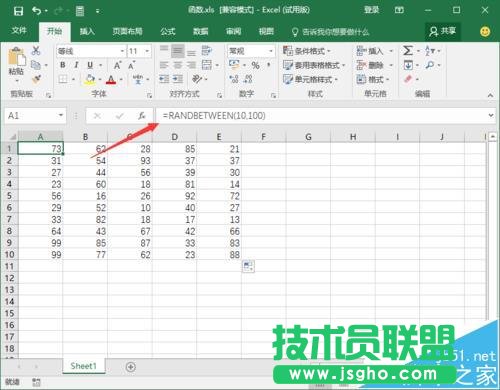Toggle Bold formatting
Viewport: 500px width, 390px height.
(63, 65)
